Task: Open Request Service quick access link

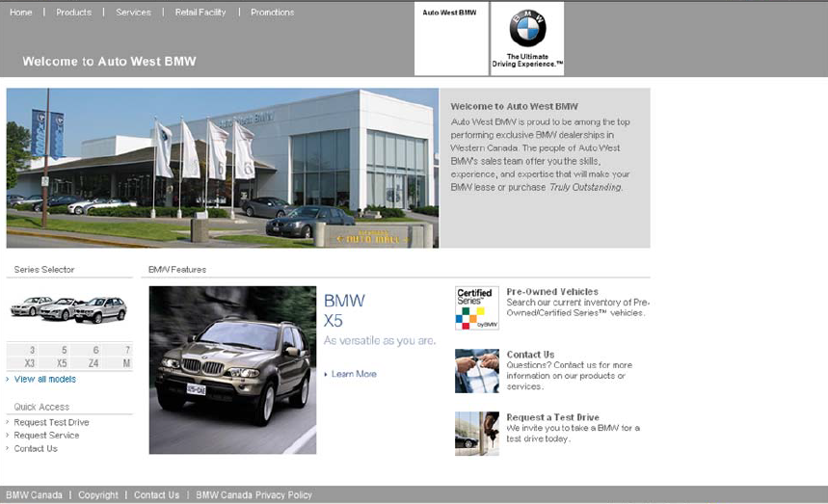Action: click(x=46, y=436)
